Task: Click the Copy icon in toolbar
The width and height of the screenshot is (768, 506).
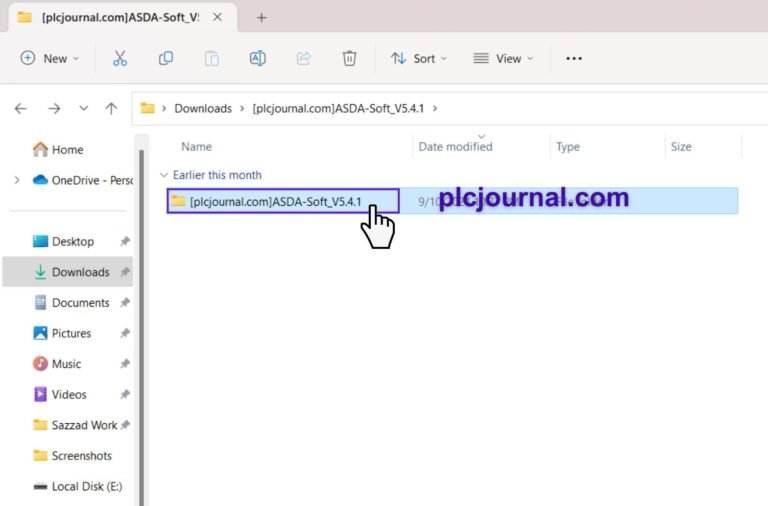Action: (166, 58)
